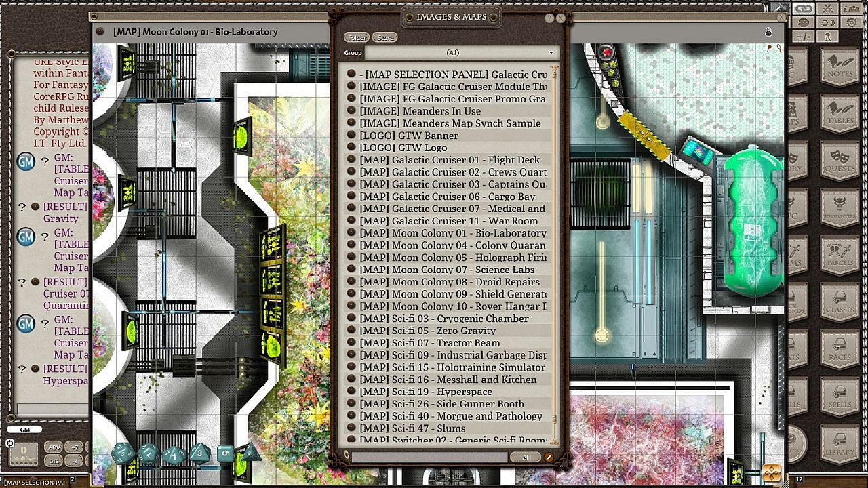This screenshot has height=488, width=868.
Task: Pick up the d20 die
Action: tap(124, 453)
